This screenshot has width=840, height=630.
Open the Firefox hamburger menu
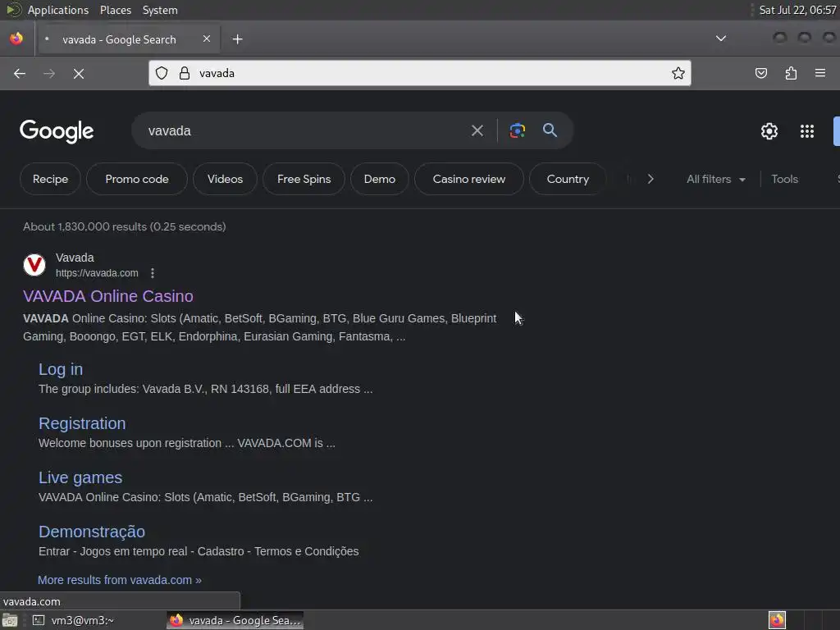tap(820, 73)
